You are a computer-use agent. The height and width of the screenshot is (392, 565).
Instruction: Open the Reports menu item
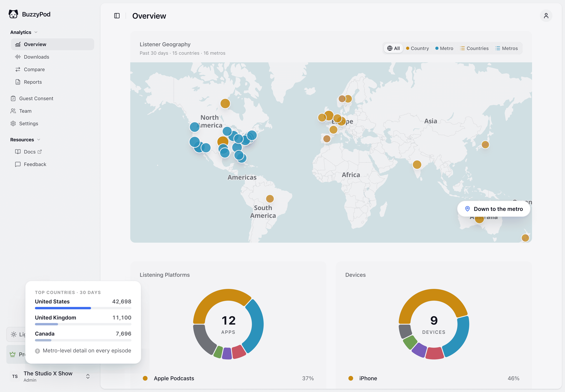click(x=52, y=82)
